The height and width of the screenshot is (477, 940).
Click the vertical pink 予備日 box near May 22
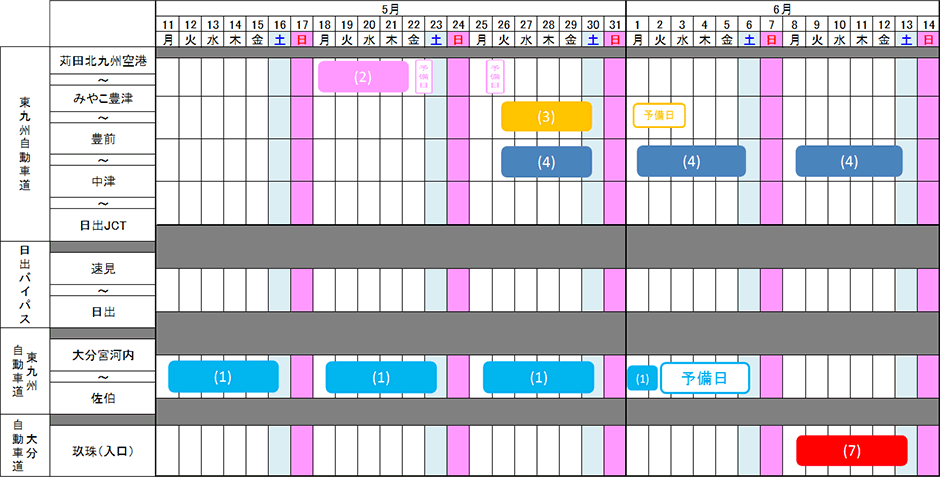(x=424, y=77)
